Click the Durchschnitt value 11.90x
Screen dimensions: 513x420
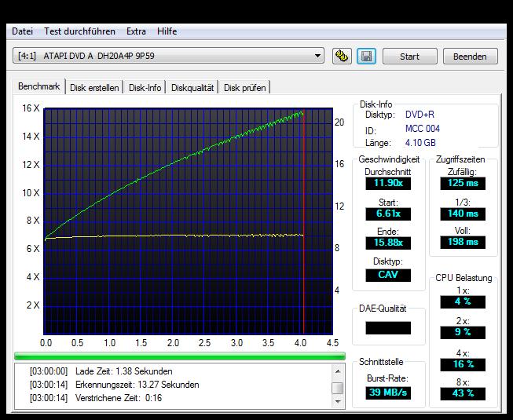(388, 183)
